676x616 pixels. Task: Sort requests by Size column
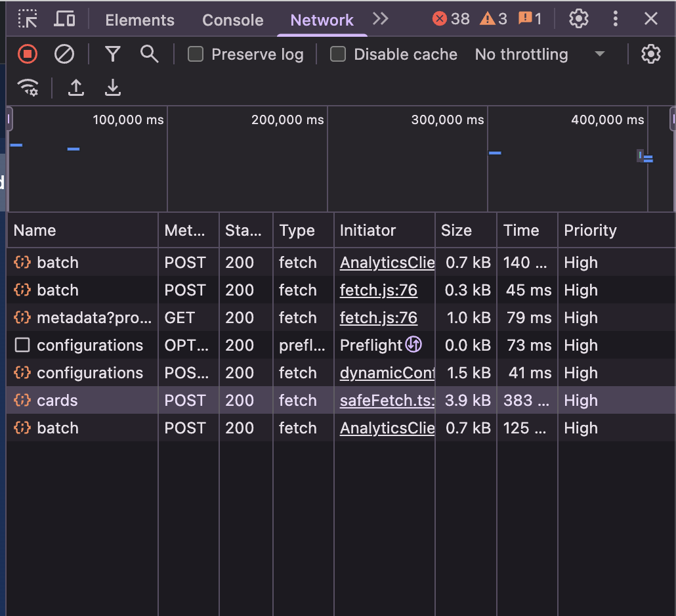pyautogui.click(x=466, y=231)
